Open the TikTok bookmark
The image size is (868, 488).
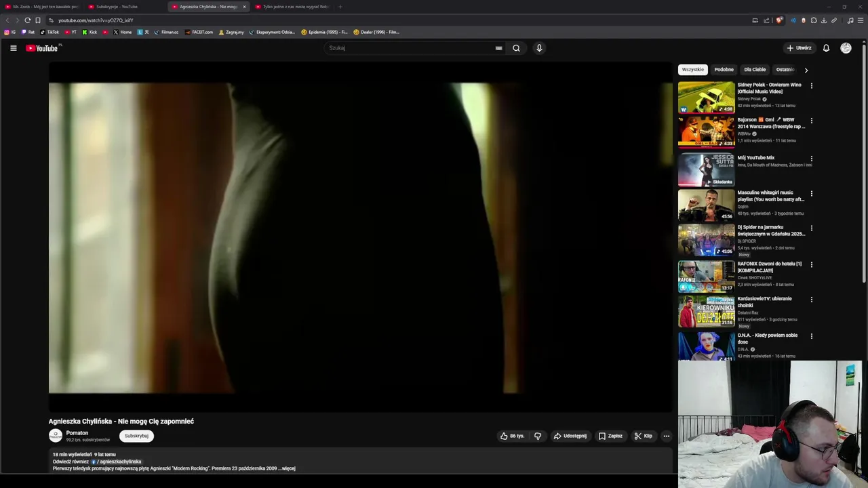[50, 32]
